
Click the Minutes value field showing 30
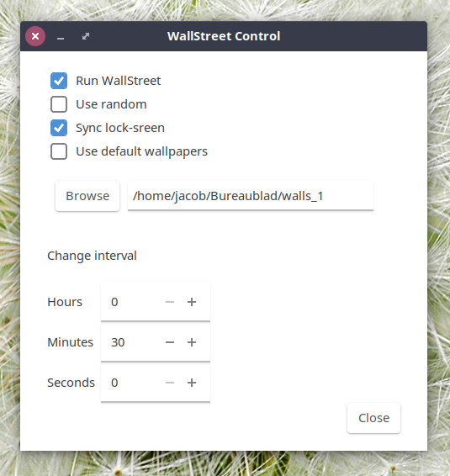pos(131,342)
